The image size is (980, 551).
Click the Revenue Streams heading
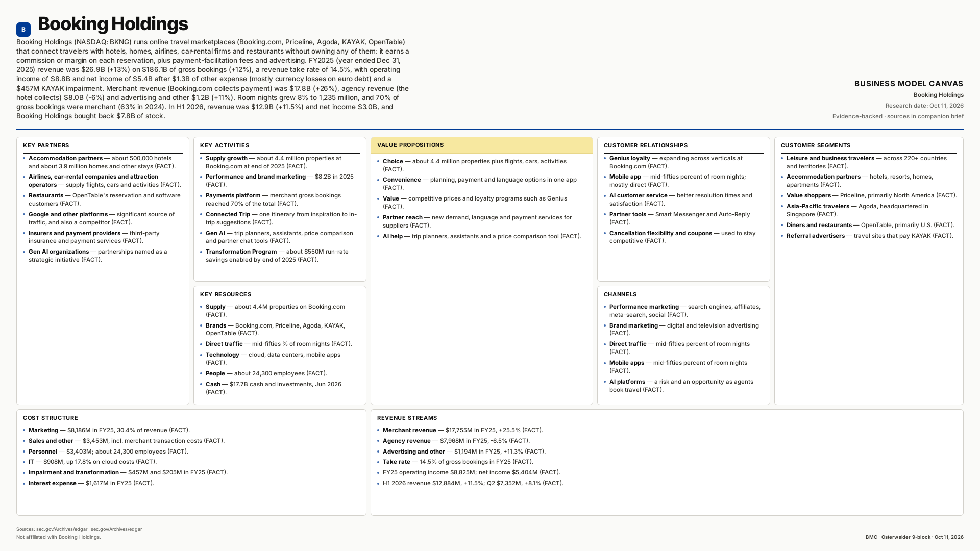coord(407,418)
